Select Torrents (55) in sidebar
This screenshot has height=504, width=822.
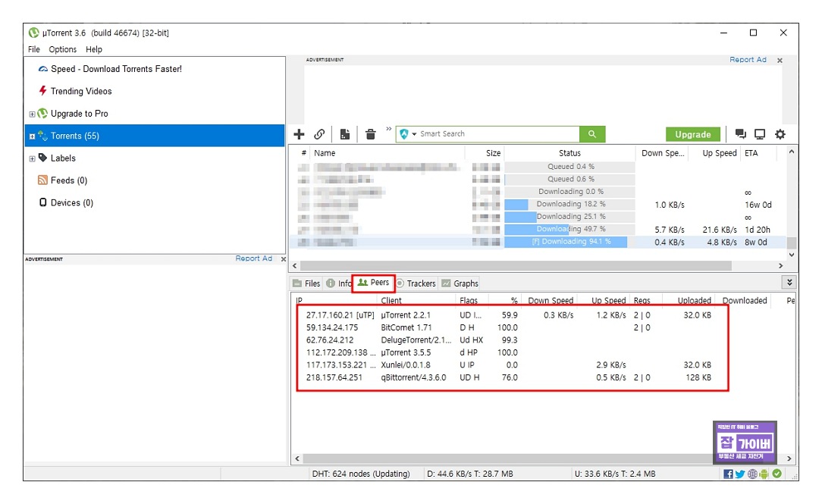155,136
